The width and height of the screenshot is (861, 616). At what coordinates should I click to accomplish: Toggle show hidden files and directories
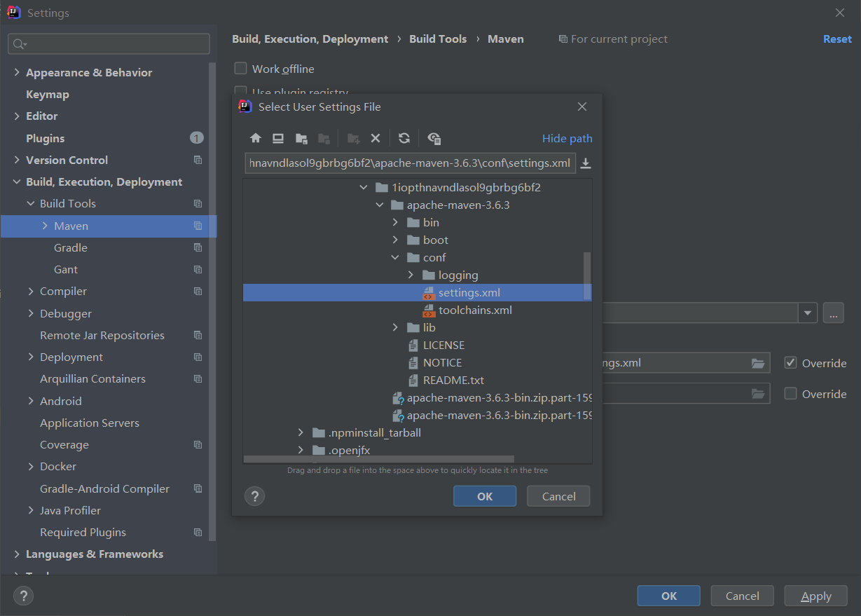tap(434, 138)
